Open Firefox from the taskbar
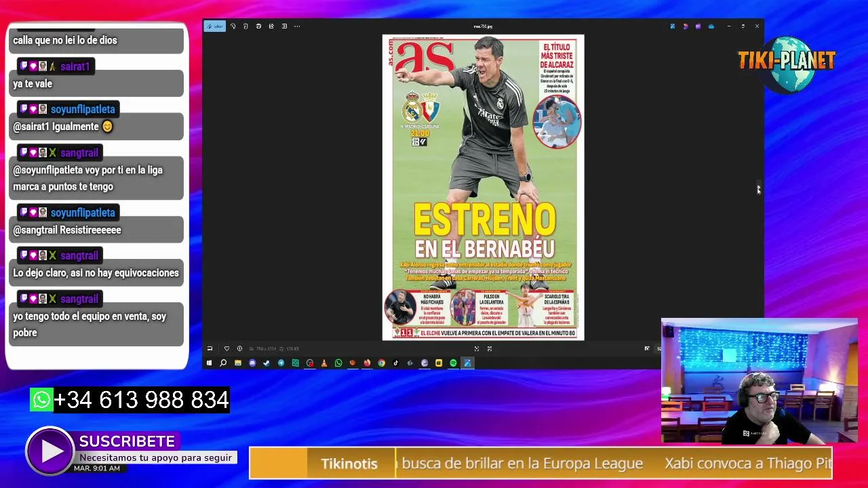Screen dimensions: 868x488 [x=367, y=363]
